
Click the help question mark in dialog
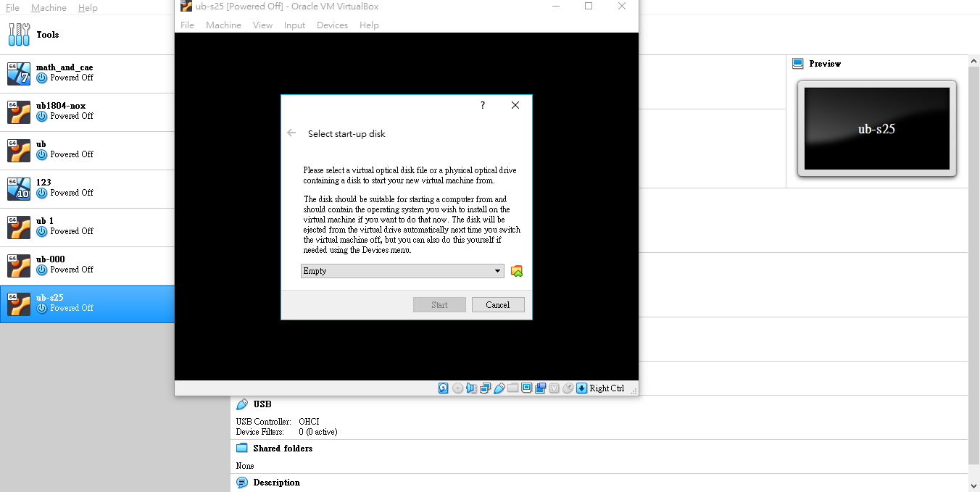(x=483, y=105)
